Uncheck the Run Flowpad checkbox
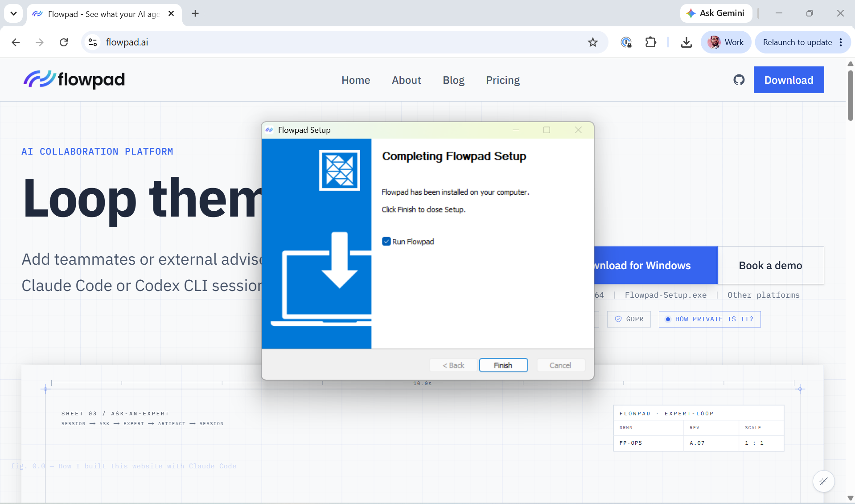The image size is (855, 504). (386, 242)
